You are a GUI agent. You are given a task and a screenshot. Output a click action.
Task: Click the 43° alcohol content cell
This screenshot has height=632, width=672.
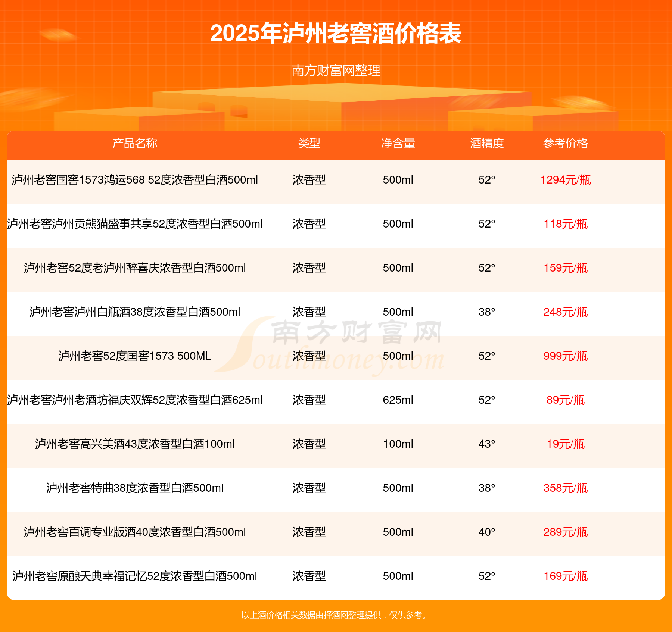[x=487, y=444]
